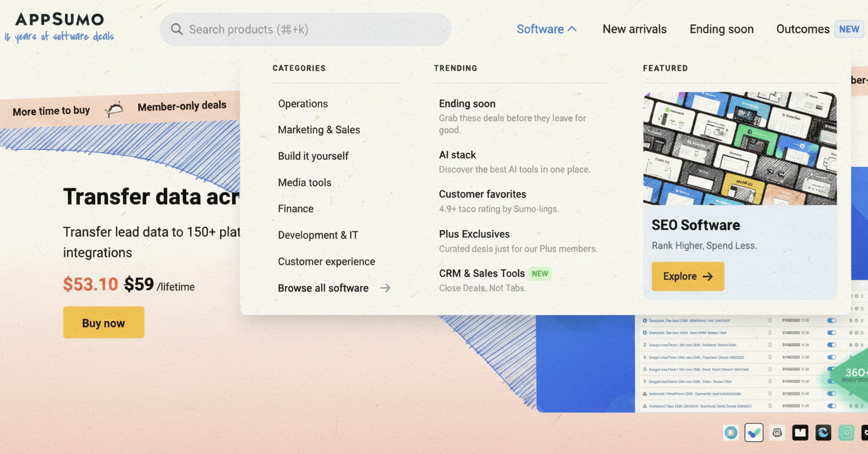The width and height of the screenshot is (868, 454).
Task: Open the Plus Exclusives trending entry
Action: point(474,234)
